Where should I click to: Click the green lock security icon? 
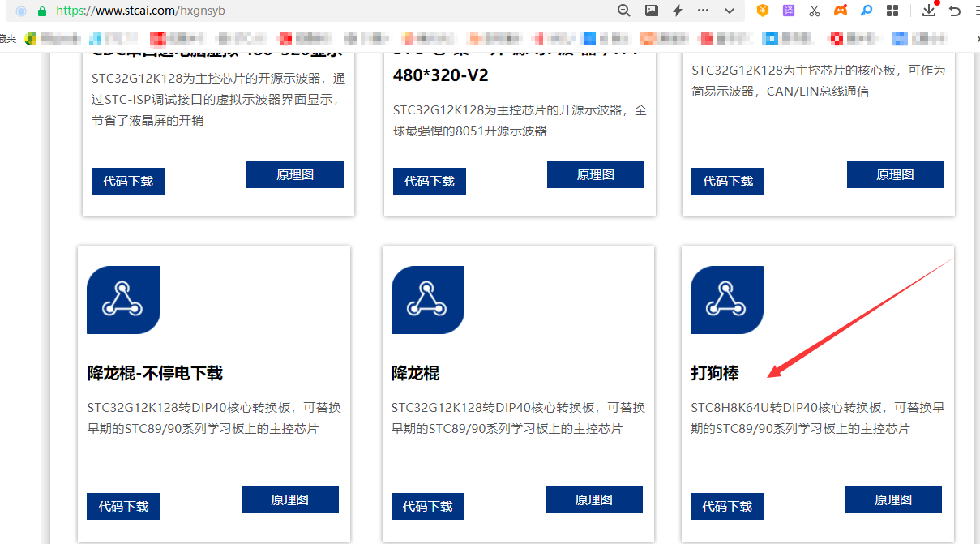pyautogui.click(x=42, y=11)
